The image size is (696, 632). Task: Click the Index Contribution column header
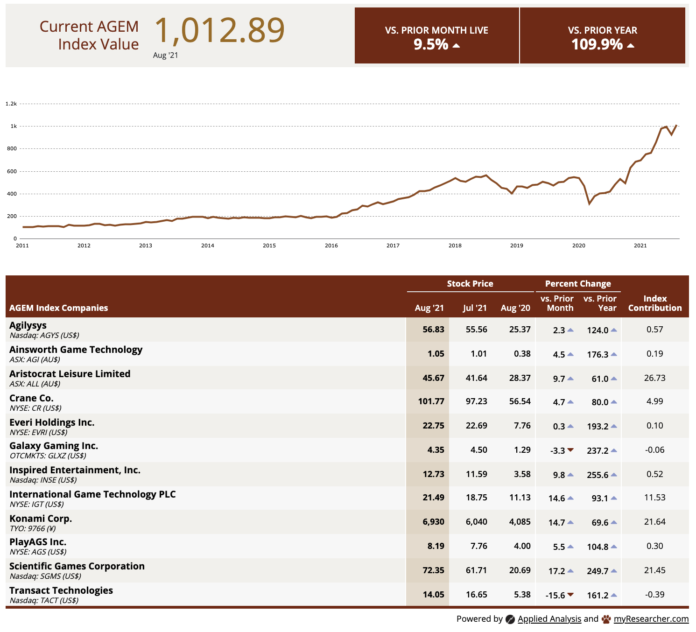coord(655,303)
